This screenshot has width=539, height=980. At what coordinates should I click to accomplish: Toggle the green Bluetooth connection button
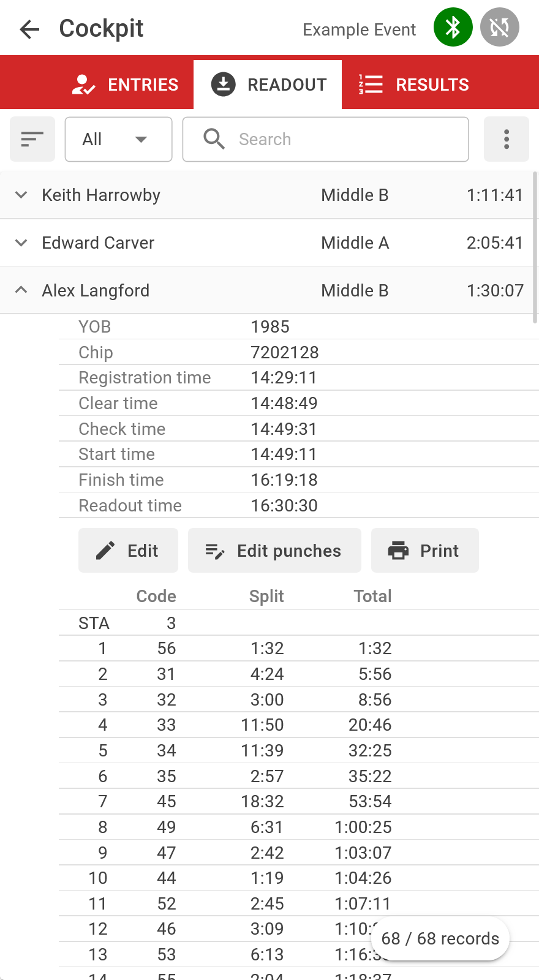[x=453, y=27]
